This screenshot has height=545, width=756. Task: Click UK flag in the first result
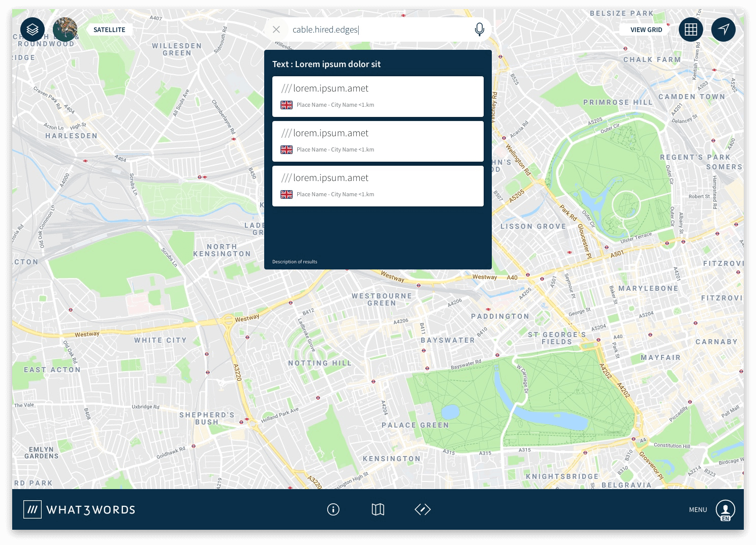(x=287, y=105)
